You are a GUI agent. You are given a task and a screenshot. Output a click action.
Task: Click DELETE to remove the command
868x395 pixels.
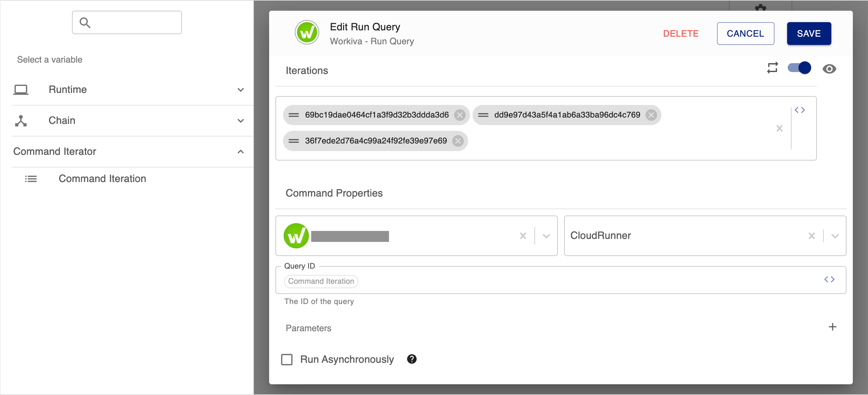(680, 33)
